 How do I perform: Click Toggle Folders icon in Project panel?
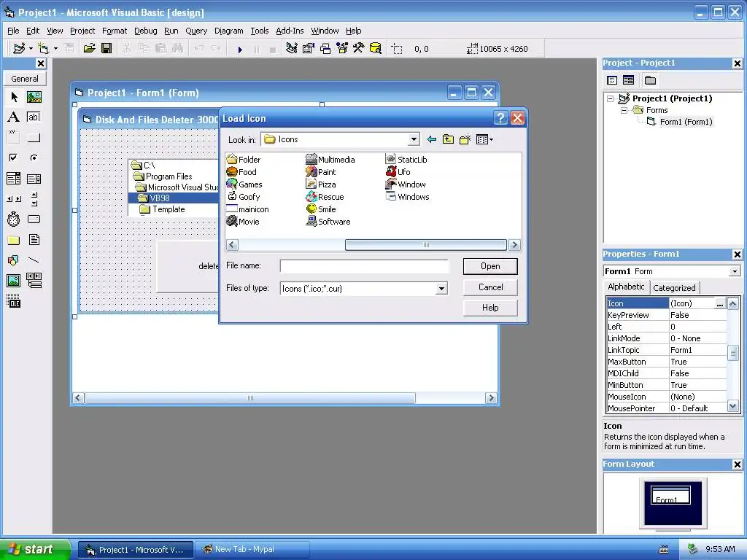pos(650,80)
